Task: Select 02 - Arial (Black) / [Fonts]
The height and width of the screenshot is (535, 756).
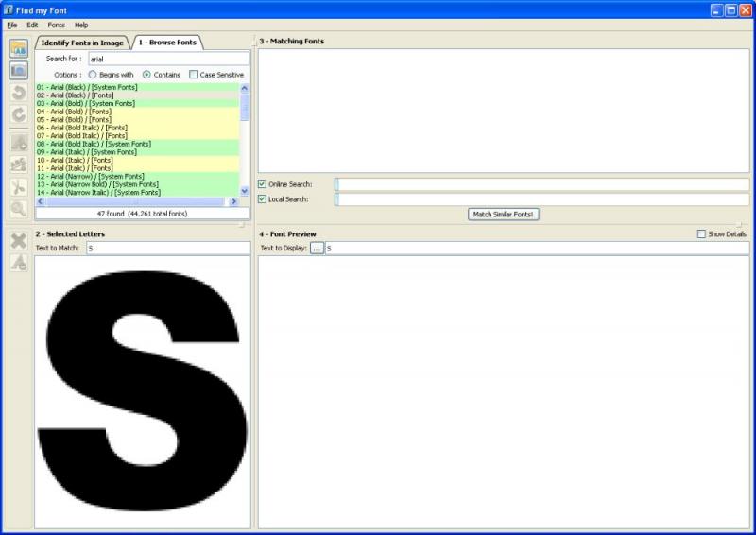Action: coord(137,95)
